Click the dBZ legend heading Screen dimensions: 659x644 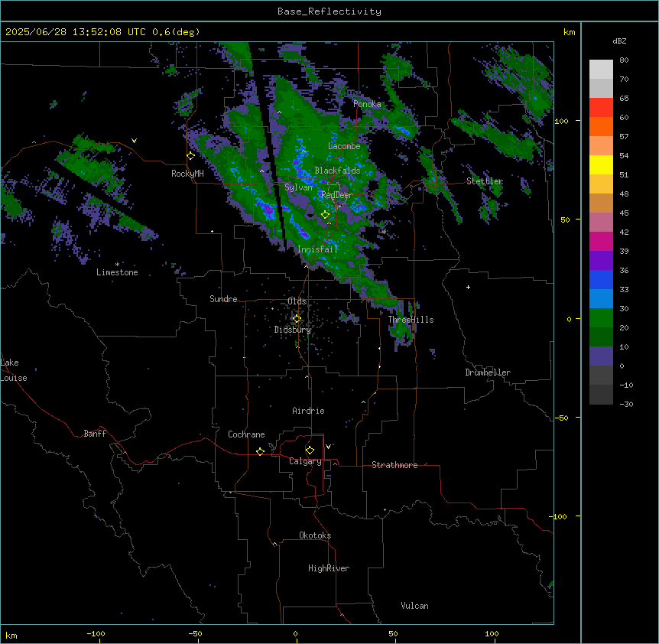pos(619,41)
